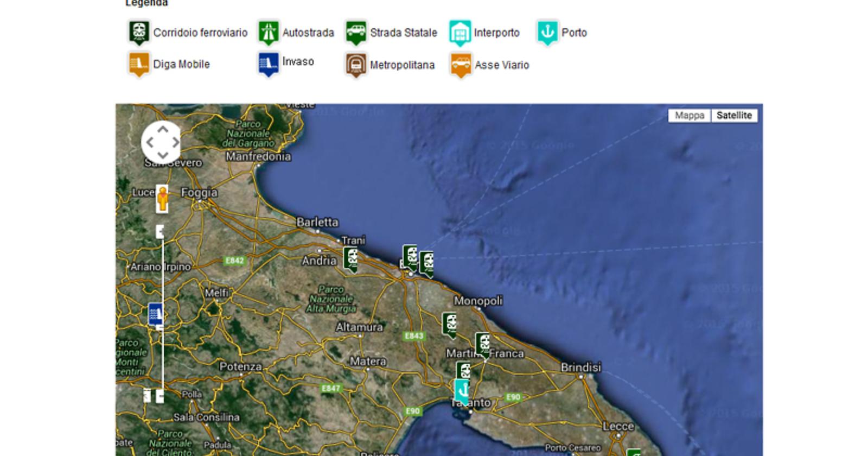Open the railway marker at Martina Franca
The image size is (868, 456).
click(482, 345)
